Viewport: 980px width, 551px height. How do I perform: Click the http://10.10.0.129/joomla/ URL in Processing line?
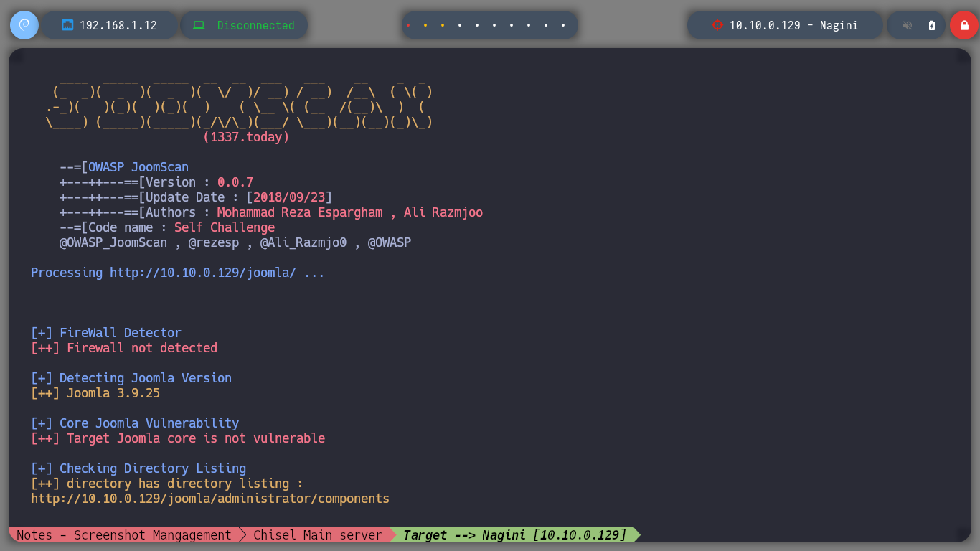(203, 273)
